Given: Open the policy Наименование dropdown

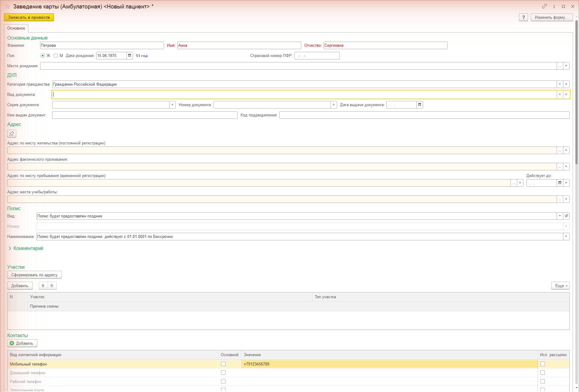Looking at the screenshot, I should [566, 236].
